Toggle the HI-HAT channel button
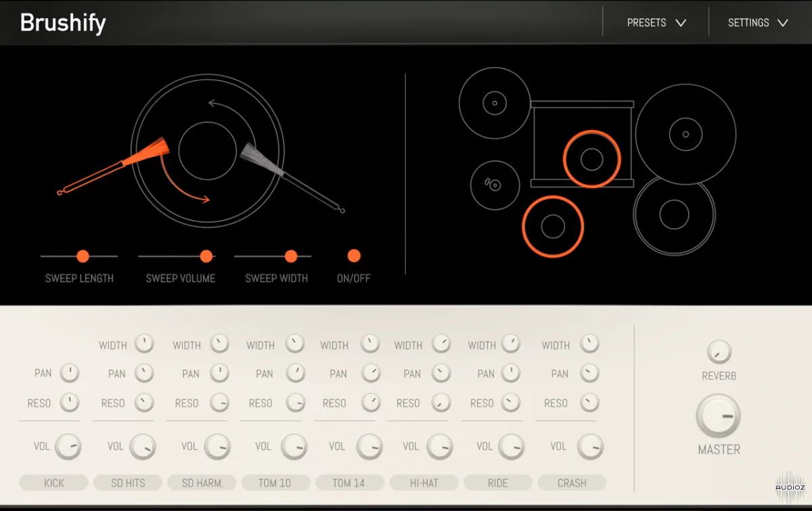The height and width of the screenshot is (511, 812). click(424, 483)
